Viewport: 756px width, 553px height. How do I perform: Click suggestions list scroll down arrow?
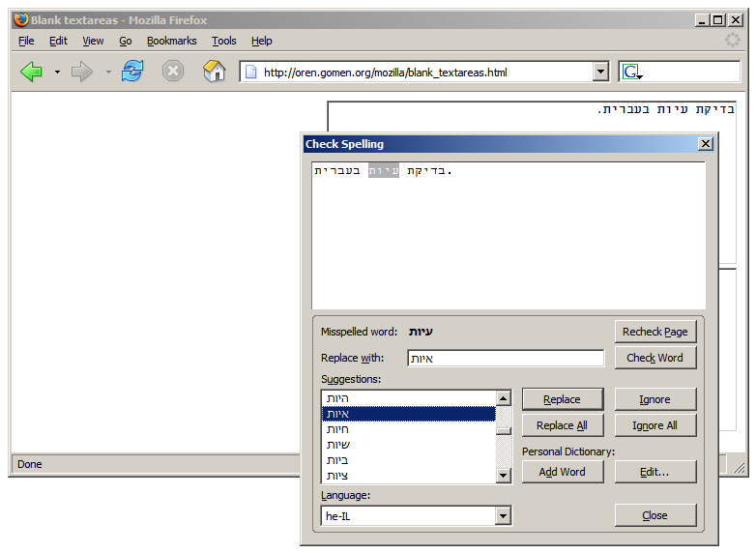pyautogui.click(x=504, y=476)
